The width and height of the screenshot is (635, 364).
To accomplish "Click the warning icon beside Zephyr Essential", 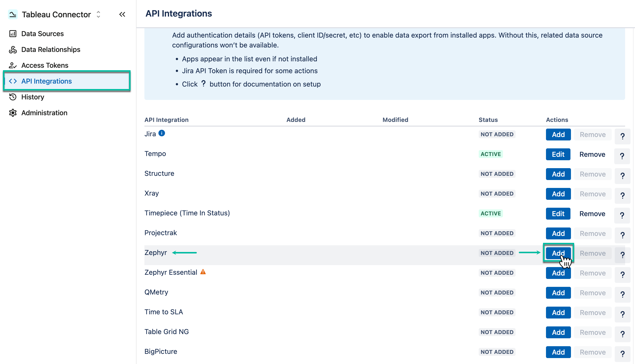I will coord(203,272).
